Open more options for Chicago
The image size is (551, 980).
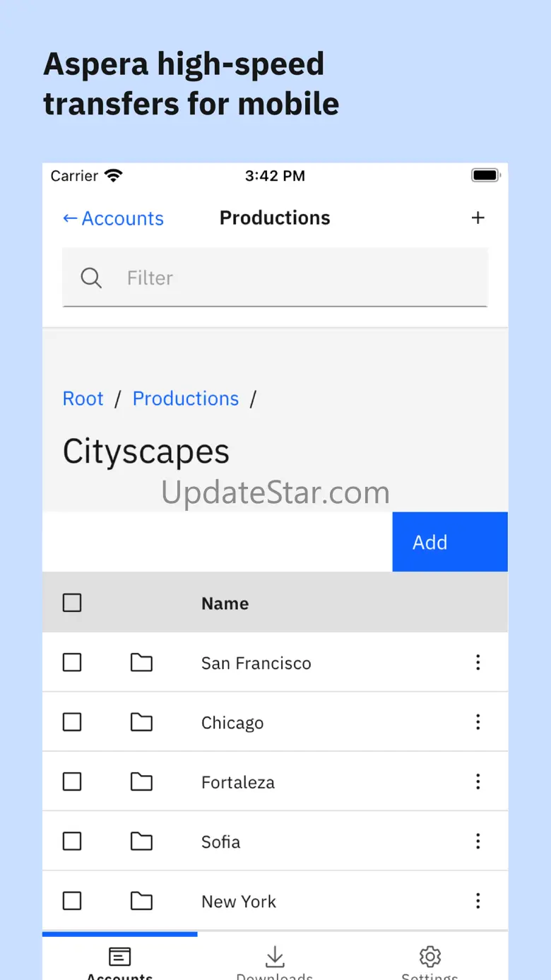click(478, 721)
